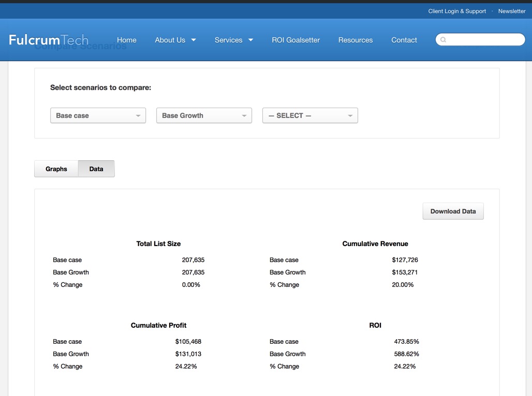Image resolution: width=532 pixels, height=396 pixels.
Task: Select the Data tab
Action: click(x=96, y=169)
